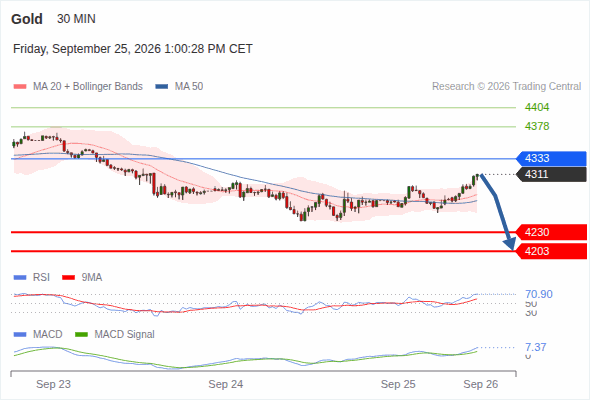Click the 'Sep 25' time axis label

click(x=398, y=384)
